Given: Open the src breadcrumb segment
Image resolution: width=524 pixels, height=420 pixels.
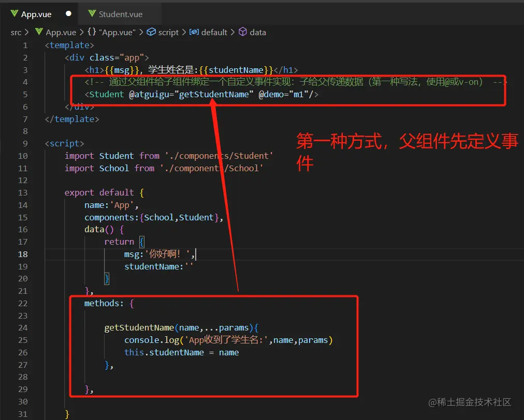Looking at the screenshot, I should tap(16, 33).
